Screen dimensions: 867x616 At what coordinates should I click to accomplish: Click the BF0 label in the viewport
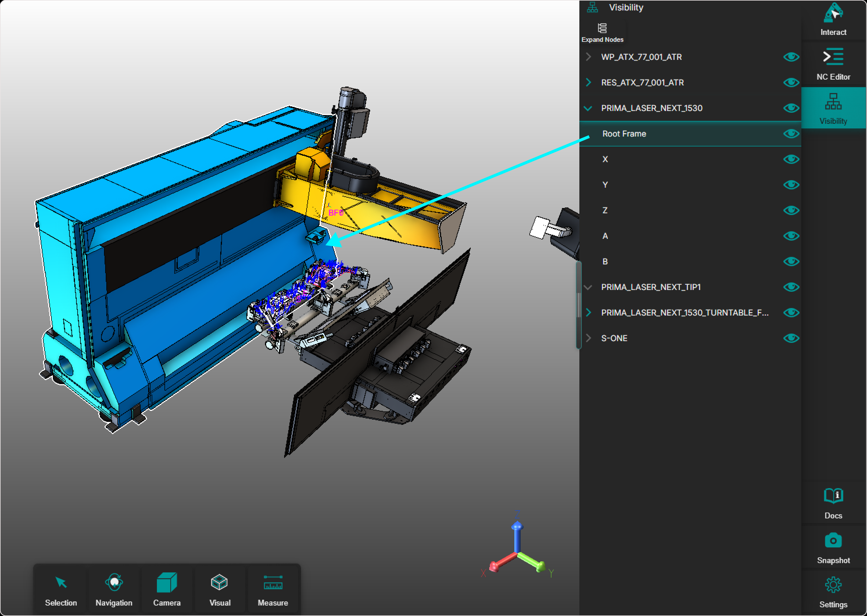(336, 213)
